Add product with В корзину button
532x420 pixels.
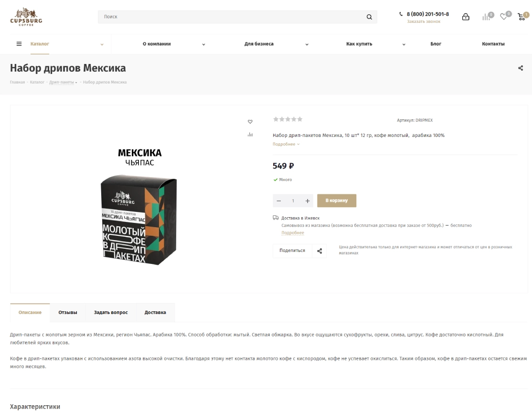click(337, 200)
